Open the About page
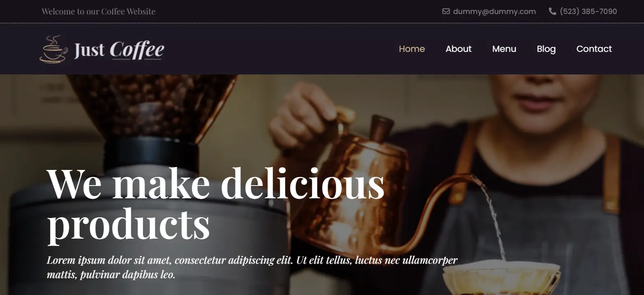644x295 pixels. (x=459, y=49)
